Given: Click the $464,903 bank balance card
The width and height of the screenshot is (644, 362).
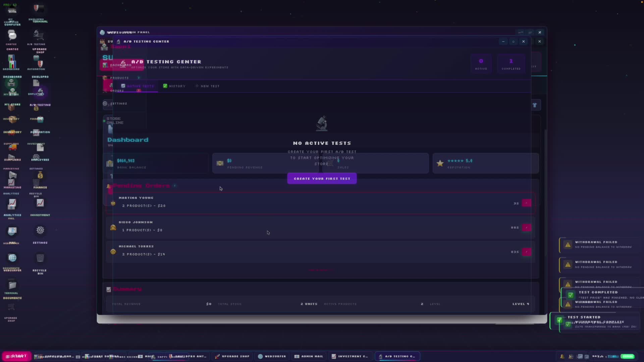Looking at the screenshot, I should 156,163.
